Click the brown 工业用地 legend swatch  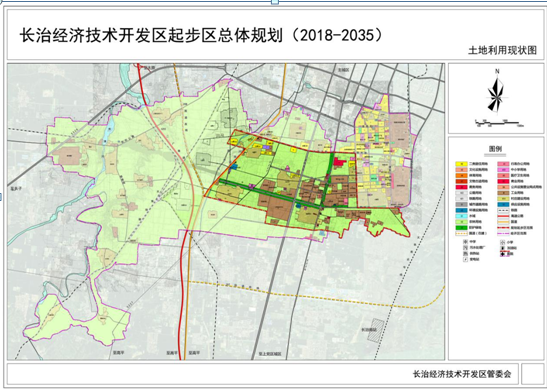tap(503, 193)
